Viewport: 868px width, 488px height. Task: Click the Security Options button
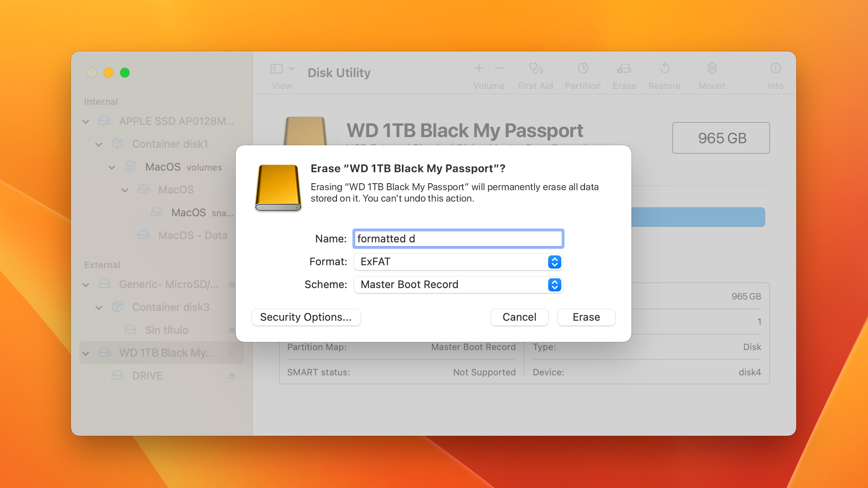click(x=306, y=317)
